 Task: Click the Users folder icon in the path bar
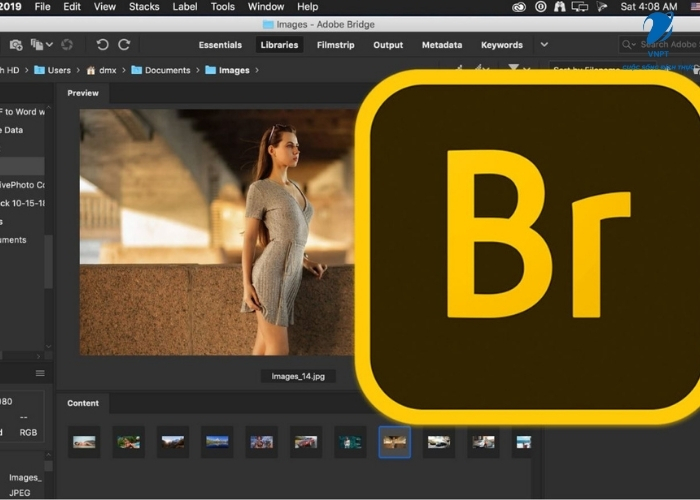tap(39, 70)
